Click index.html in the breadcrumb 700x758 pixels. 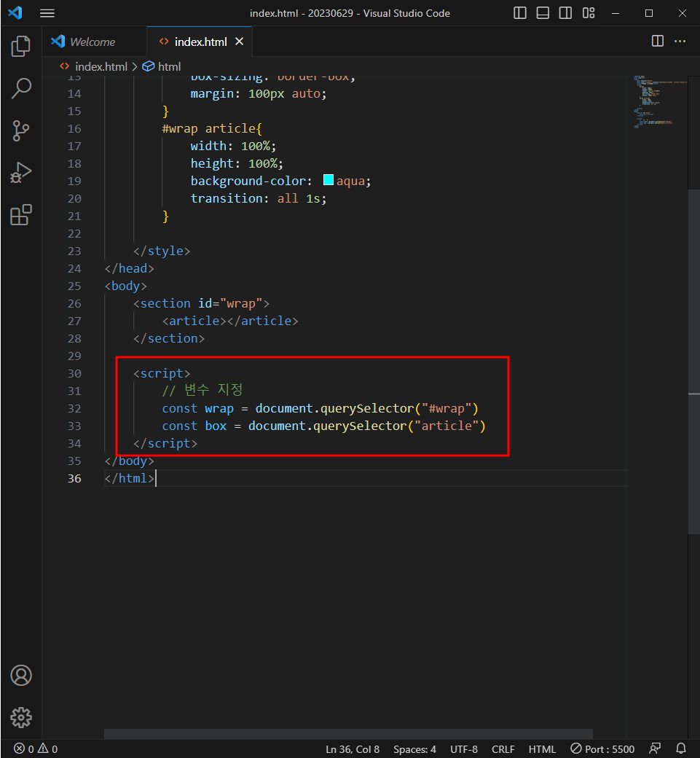click(101, 67)
